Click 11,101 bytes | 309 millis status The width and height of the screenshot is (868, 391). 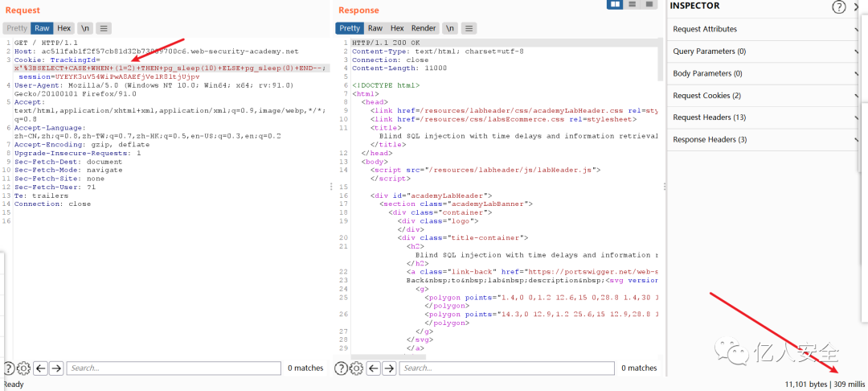pyautogui.click(x=825, y=384)
